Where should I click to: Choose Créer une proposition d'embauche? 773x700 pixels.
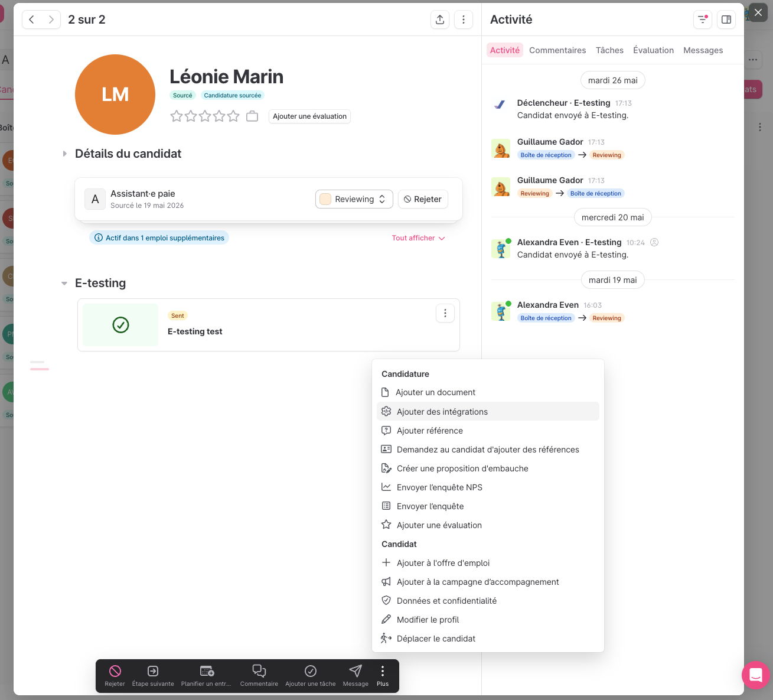pos(488,468)
